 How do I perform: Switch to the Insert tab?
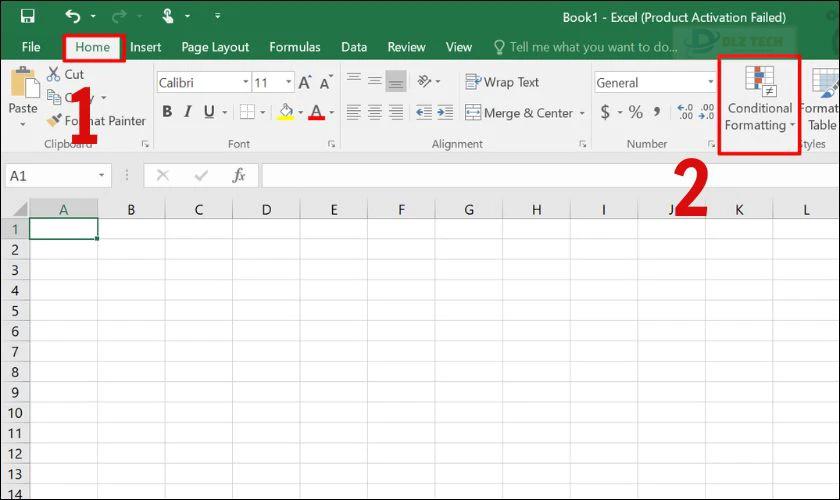click(146, 47)
